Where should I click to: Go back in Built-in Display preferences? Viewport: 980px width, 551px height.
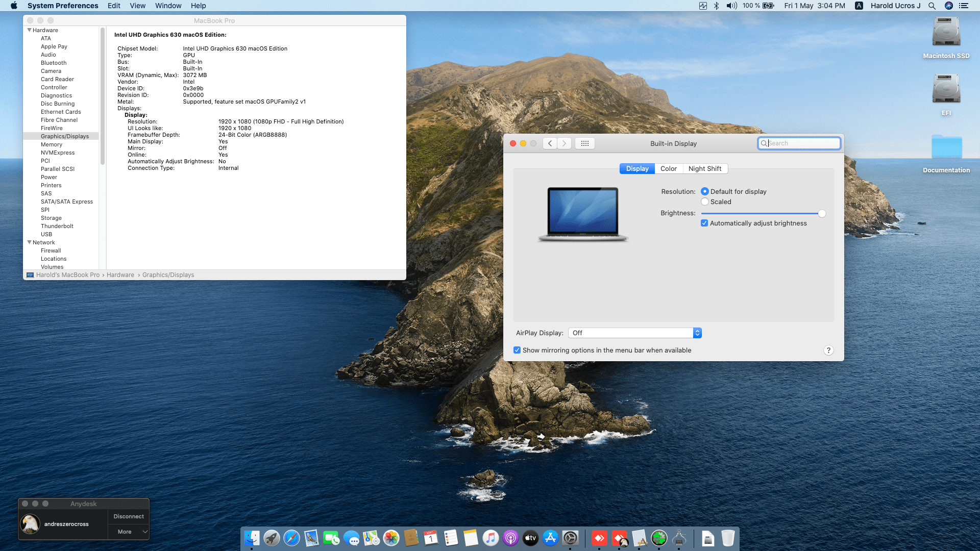click(x=550, y=143)
